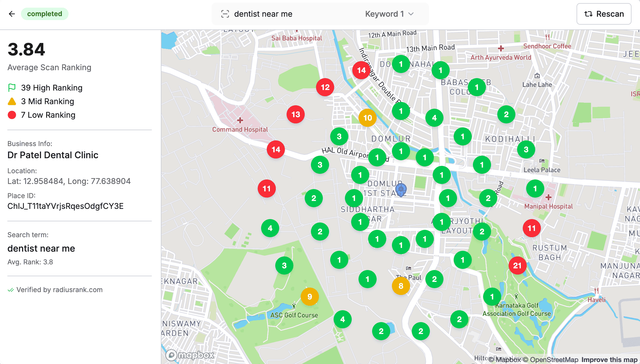Click the dentist near me search field
This screenshot has height=364, width=640.
coord(263,14)
